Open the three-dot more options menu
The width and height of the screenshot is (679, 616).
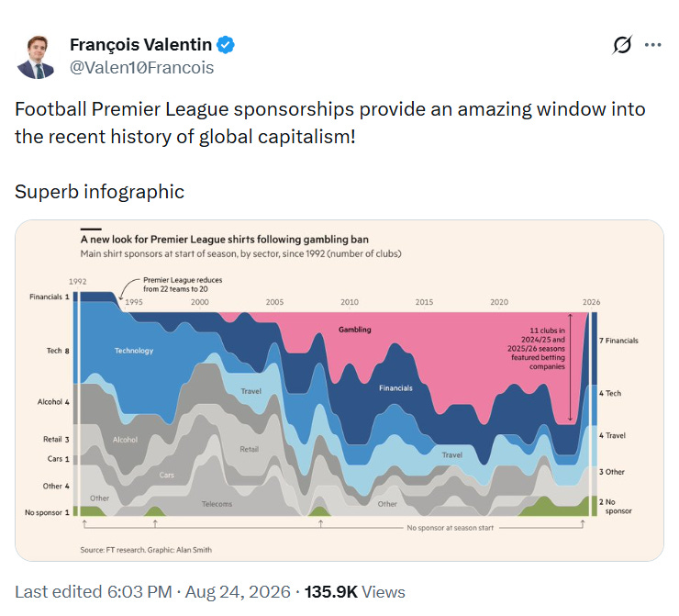pos(652,45)
